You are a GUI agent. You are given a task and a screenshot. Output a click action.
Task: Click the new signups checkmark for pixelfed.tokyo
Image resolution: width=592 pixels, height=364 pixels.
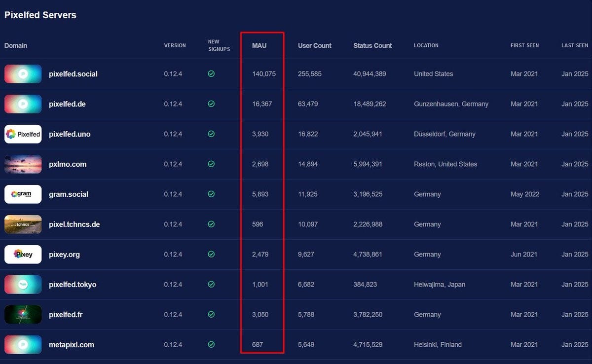211,285
